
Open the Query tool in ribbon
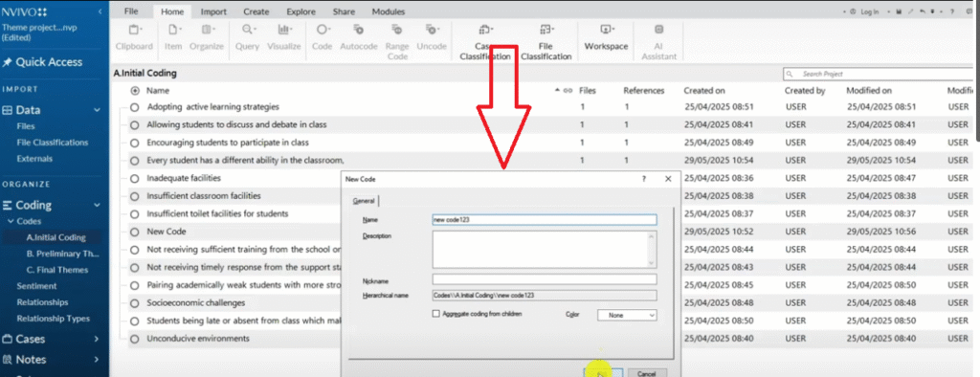[x=248, y=37]
